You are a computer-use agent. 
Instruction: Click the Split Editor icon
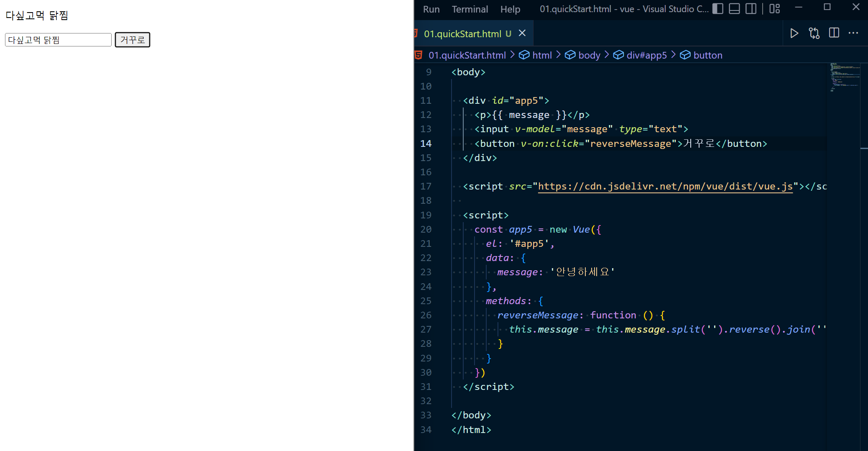(834, 33)
